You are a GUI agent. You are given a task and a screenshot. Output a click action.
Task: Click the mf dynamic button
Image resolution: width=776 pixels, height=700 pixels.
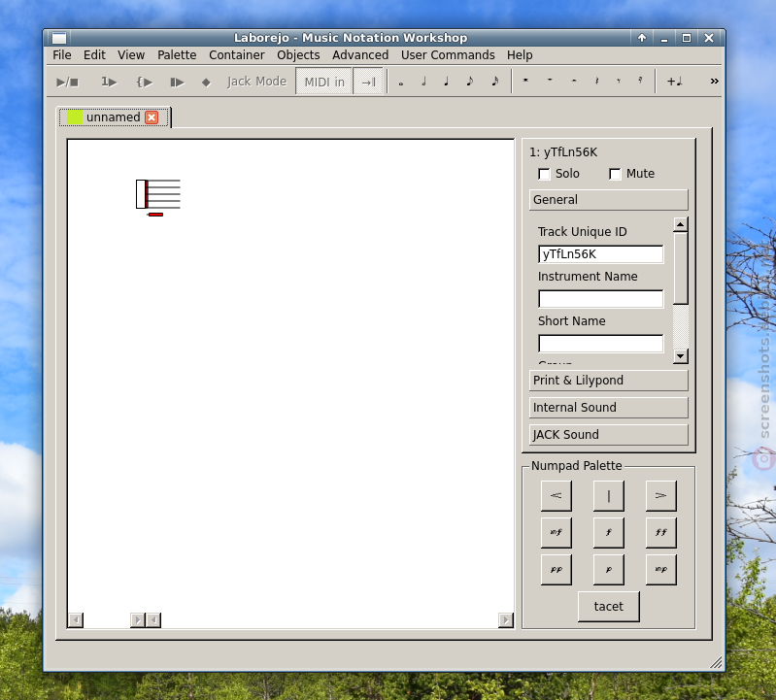point(557,533)
